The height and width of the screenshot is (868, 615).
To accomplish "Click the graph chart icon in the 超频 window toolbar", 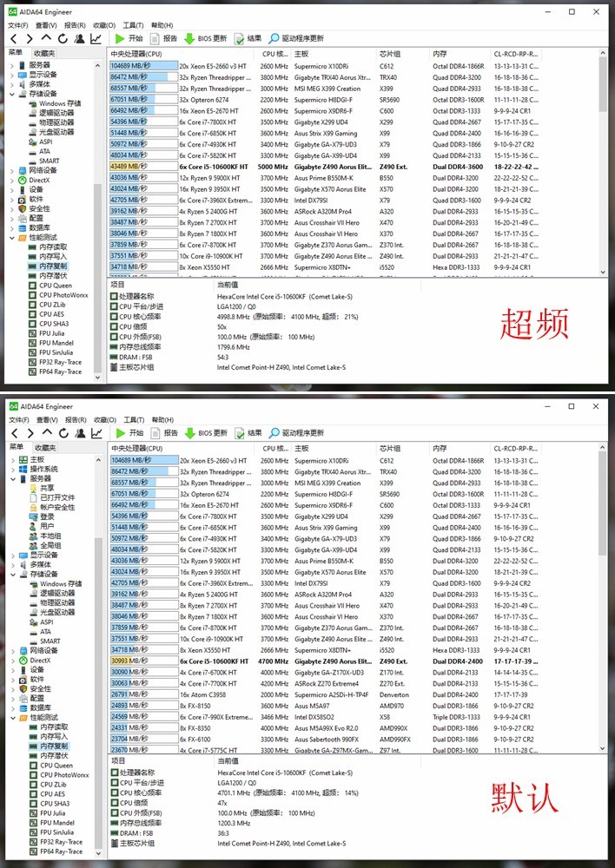I will coord(96,38).
